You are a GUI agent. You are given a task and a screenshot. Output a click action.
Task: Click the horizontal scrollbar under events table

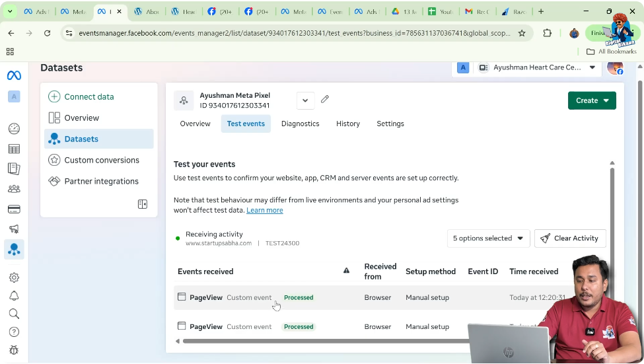[x=324, y=341]
